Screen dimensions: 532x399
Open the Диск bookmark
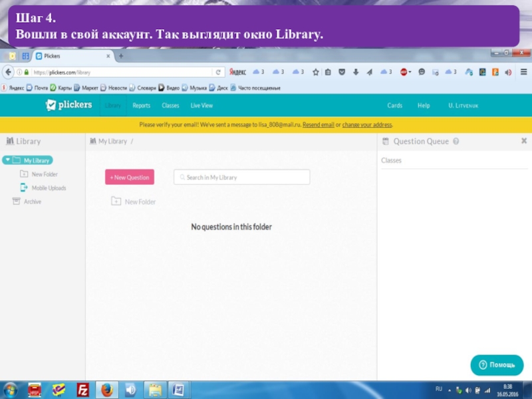point(219,88)
